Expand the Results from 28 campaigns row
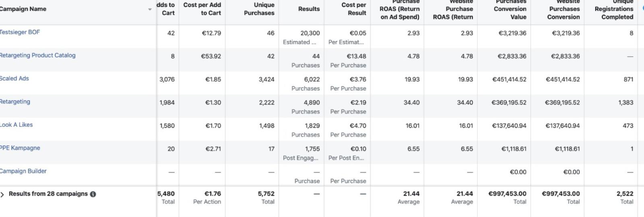The height and width of the screenshot is (217, 644). click(x=2, y=194)
